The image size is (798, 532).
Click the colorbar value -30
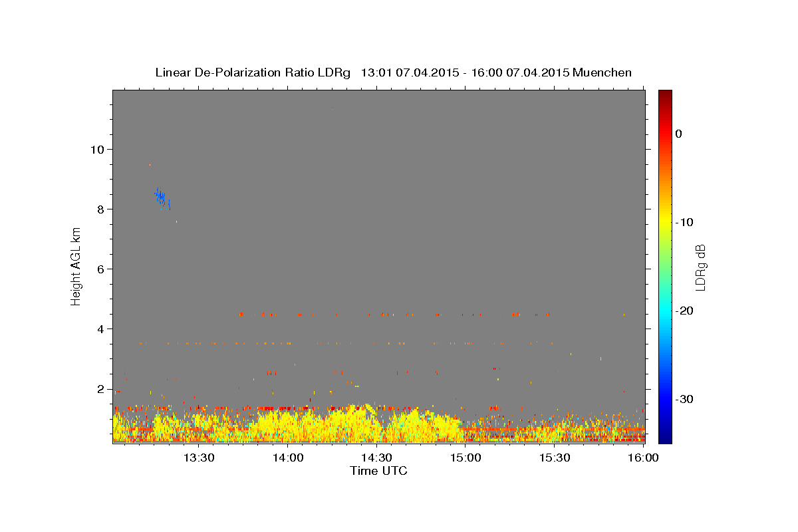(684, 399)
